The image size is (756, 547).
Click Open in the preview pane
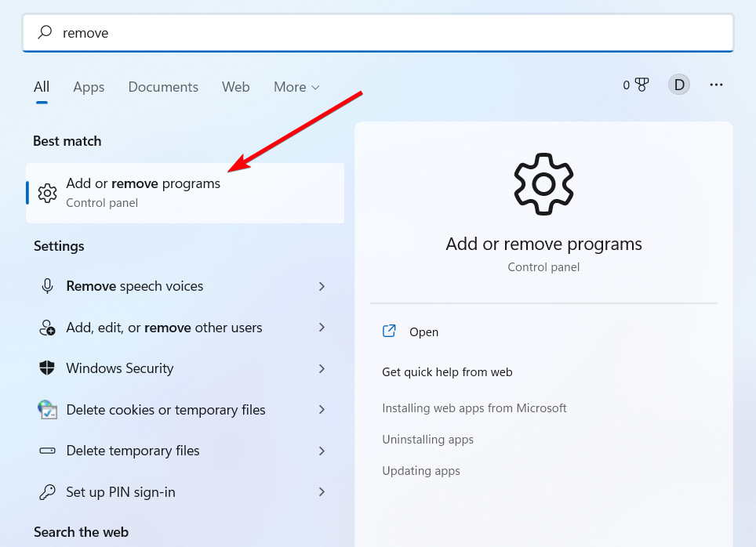pos(423,332)
